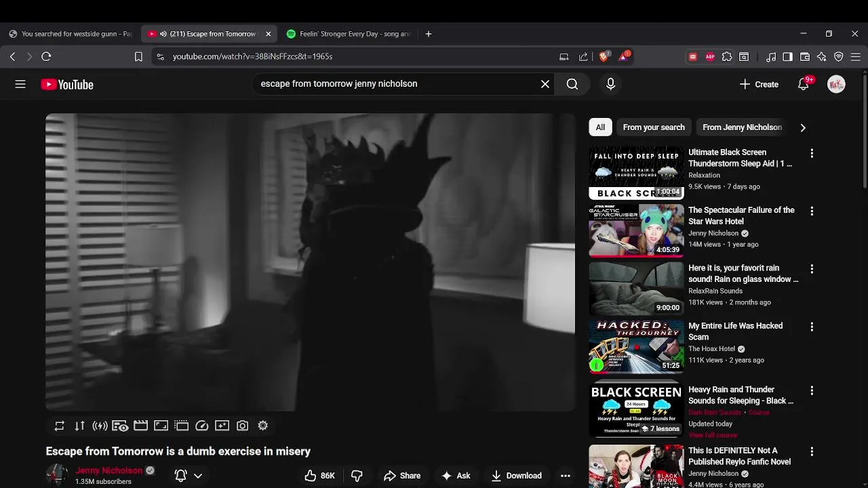The height and width of the screenshot is (488, 868).
Task: Open the Ask AI button
Action: click(456, 476)
